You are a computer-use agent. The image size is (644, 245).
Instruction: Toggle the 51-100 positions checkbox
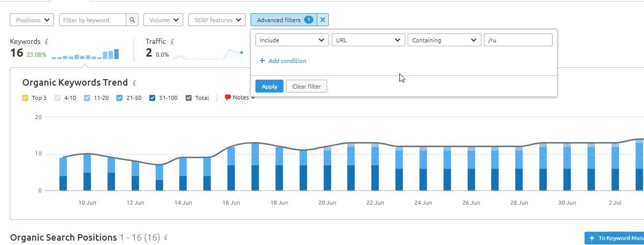tap(152, 98)
